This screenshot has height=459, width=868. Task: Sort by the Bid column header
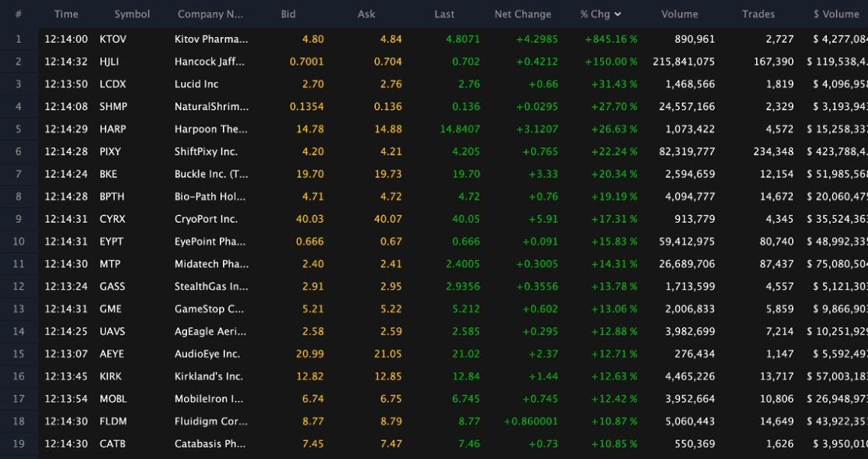point(288,15)
